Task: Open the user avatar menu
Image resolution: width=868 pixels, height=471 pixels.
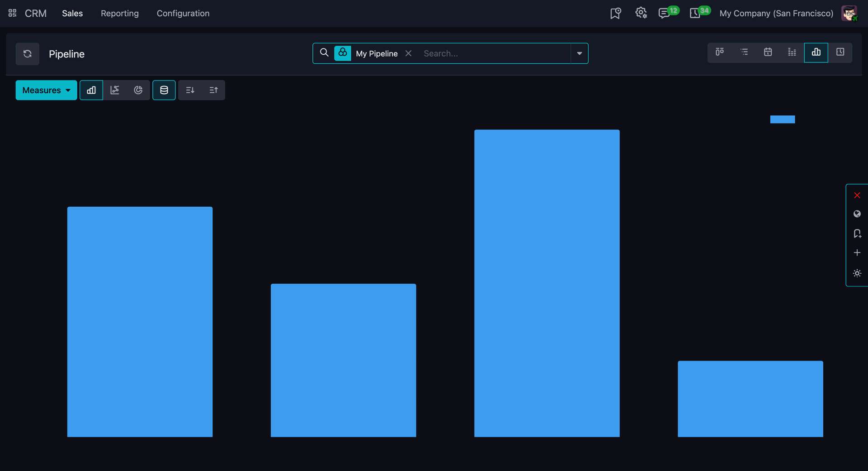Action: click(x=849, y=13)
